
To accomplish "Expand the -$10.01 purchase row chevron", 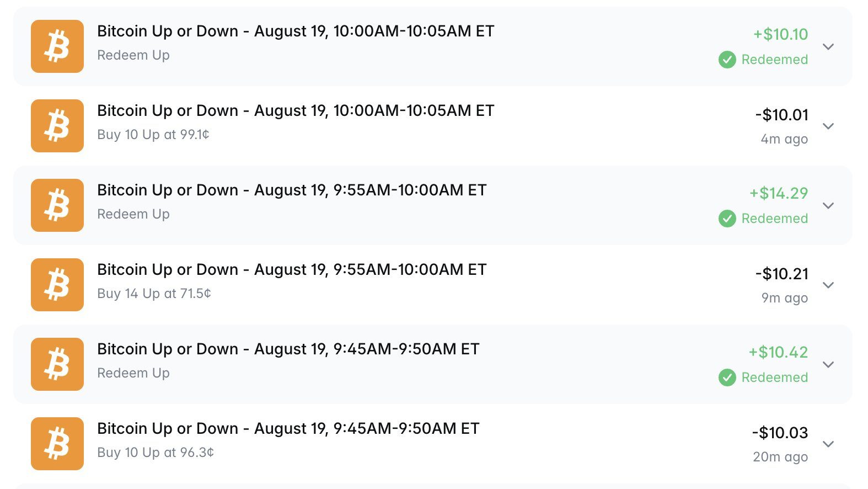I will tap(828, 126).
